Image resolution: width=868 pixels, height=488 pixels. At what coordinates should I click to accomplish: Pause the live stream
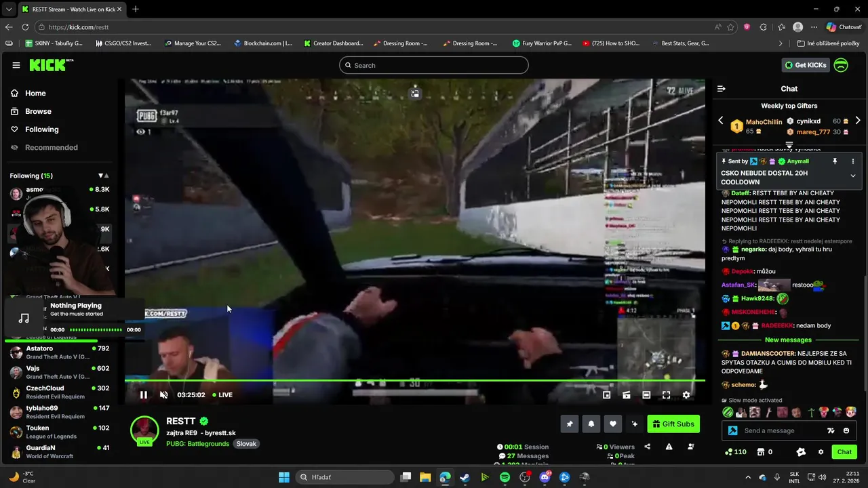144,395
